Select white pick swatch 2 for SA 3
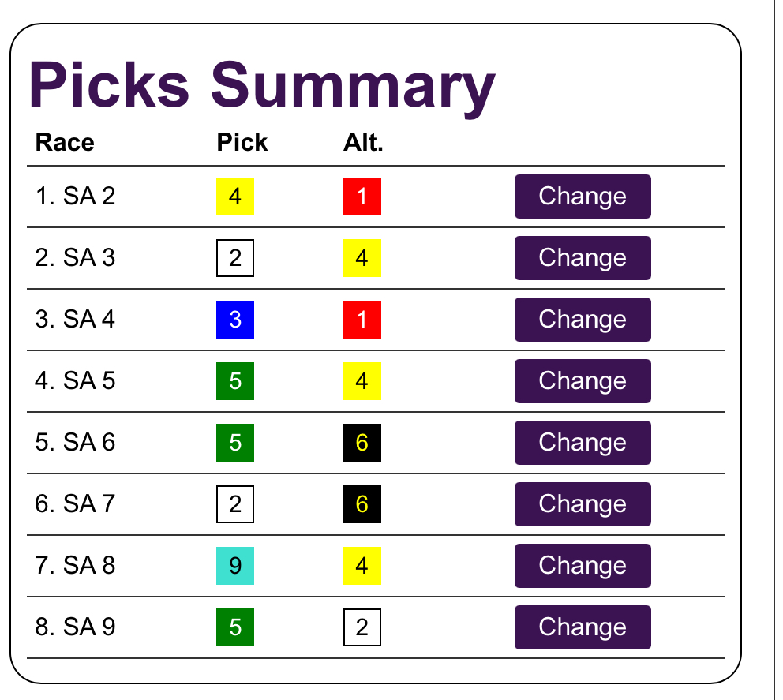Viewport: 783px width, 700px height. tap(235, 258)
